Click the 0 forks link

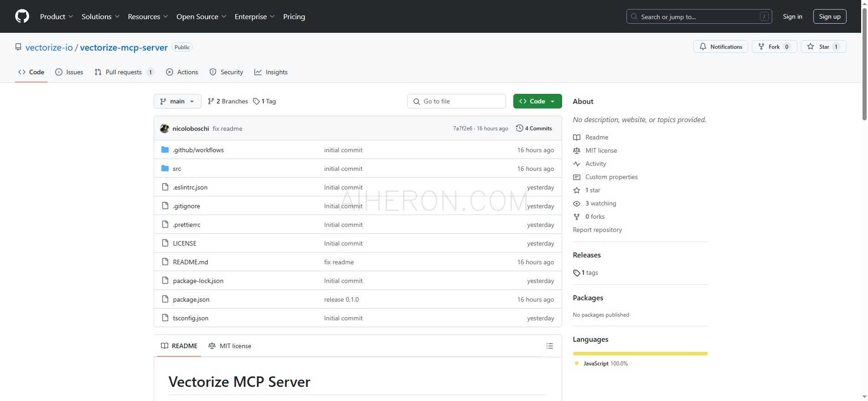(595, 216)
